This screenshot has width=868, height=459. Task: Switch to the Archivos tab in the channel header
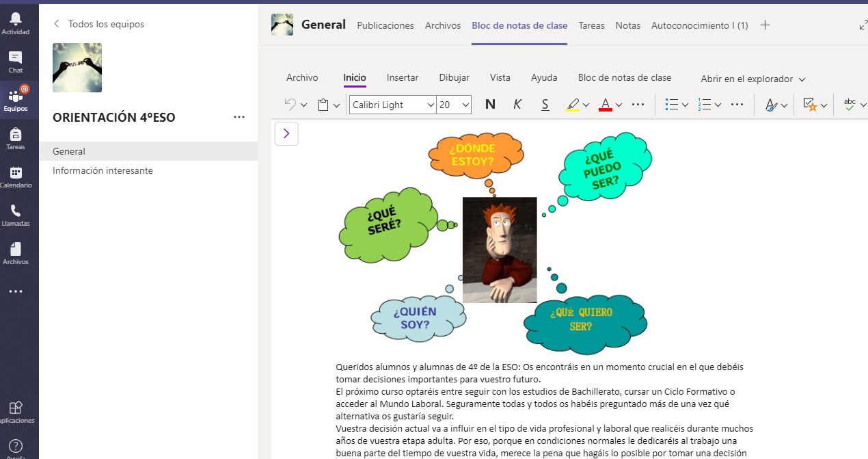pos(443,25)
